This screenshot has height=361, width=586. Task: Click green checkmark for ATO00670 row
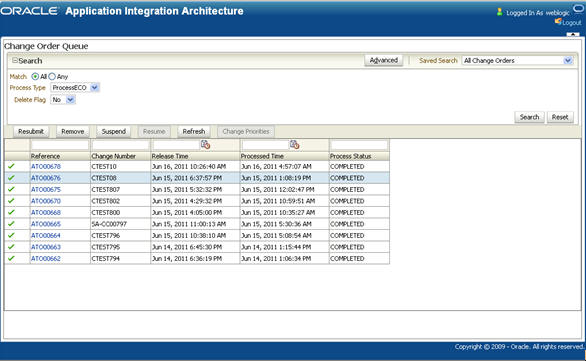coord(11,201)
